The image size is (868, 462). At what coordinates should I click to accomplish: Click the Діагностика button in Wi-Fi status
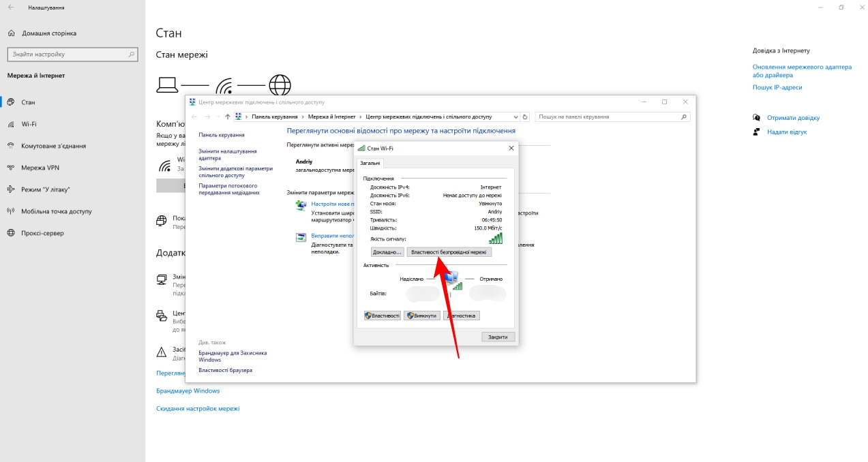(462, 315)
